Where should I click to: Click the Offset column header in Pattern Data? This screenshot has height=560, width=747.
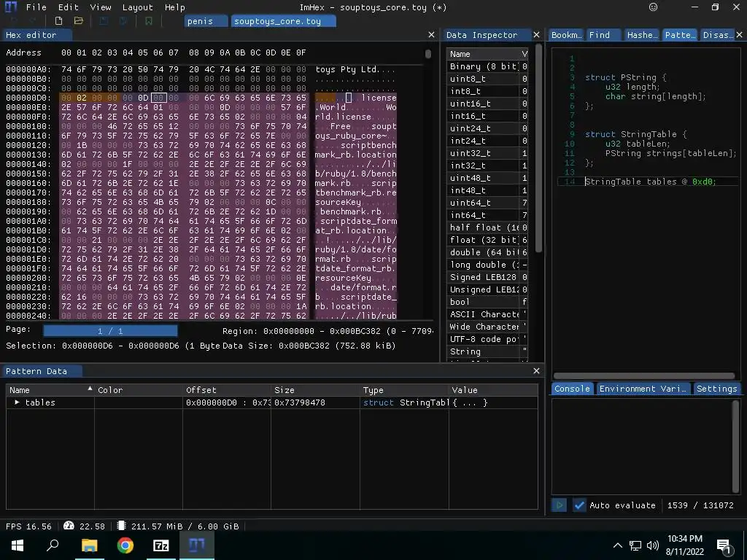click(227, 389)
